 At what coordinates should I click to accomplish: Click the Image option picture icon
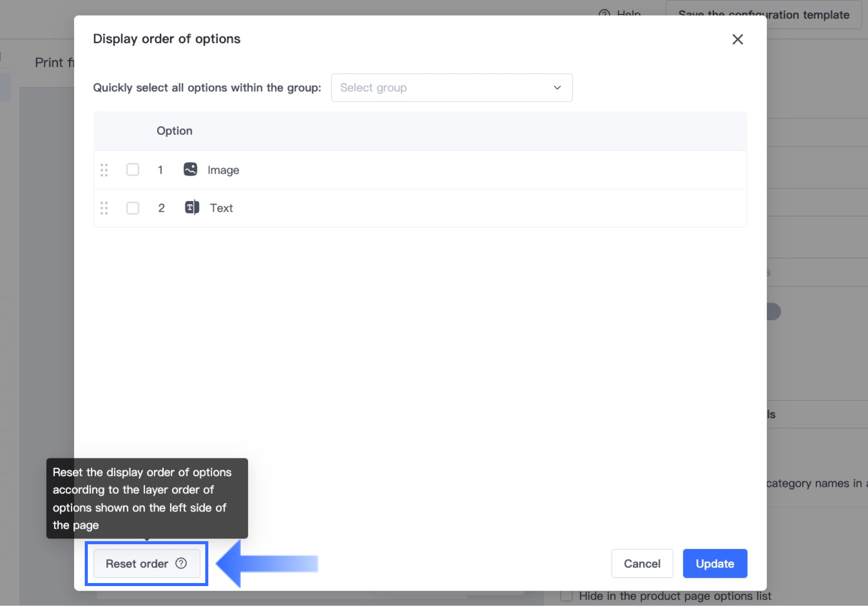tap(190, 169)
